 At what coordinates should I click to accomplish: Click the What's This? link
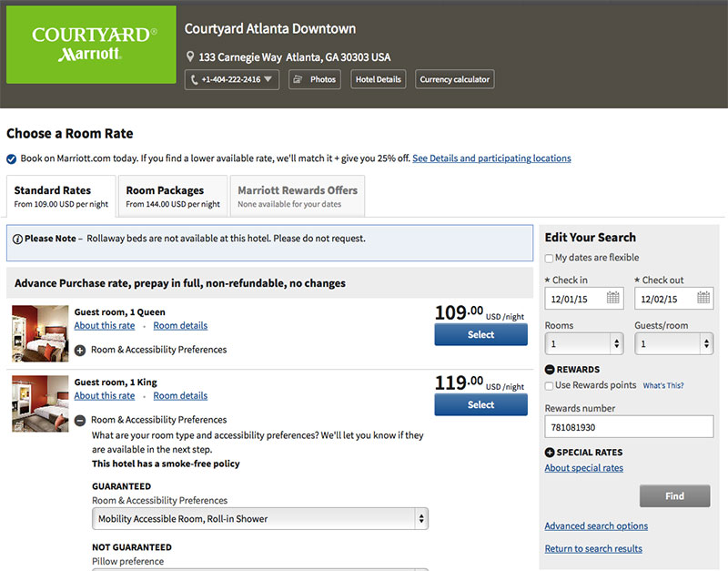click(663, 385)
